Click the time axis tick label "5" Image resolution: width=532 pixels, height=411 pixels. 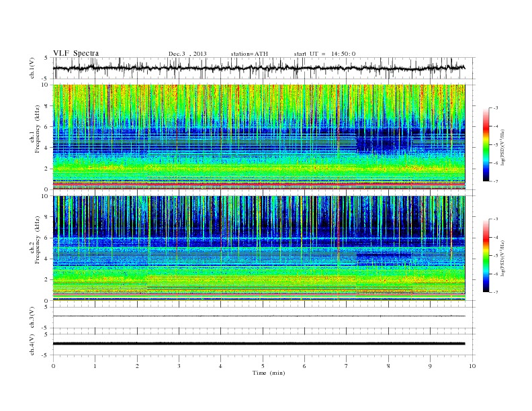(263, 366)
